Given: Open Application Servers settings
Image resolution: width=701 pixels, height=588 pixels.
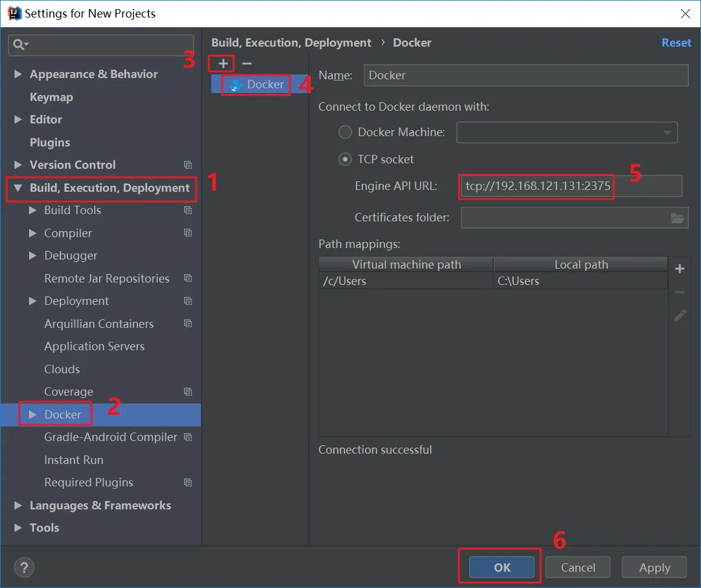Looking at the screenshot, I should pyautogui.click(x=94, y=346).
